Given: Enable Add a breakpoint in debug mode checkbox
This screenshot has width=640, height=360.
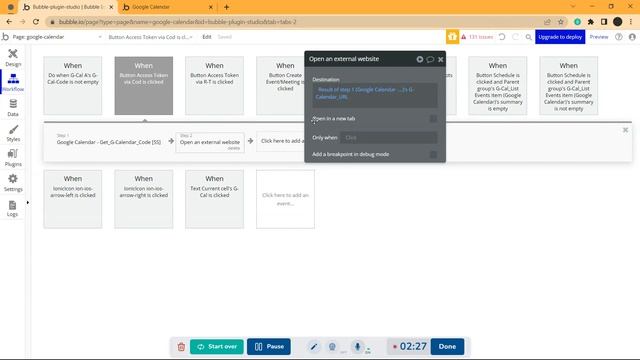Looking at the screenshot, I should (433, 154).
